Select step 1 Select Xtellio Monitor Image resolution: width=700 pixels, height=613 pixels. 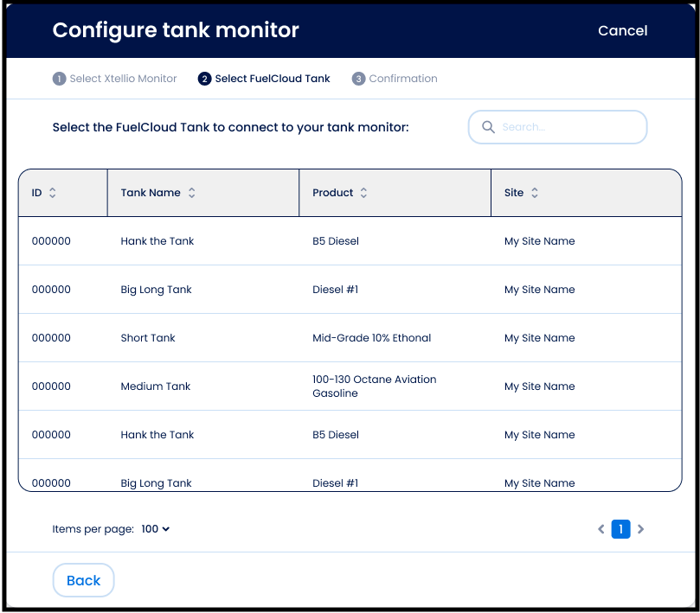click(x=115, y=79)
